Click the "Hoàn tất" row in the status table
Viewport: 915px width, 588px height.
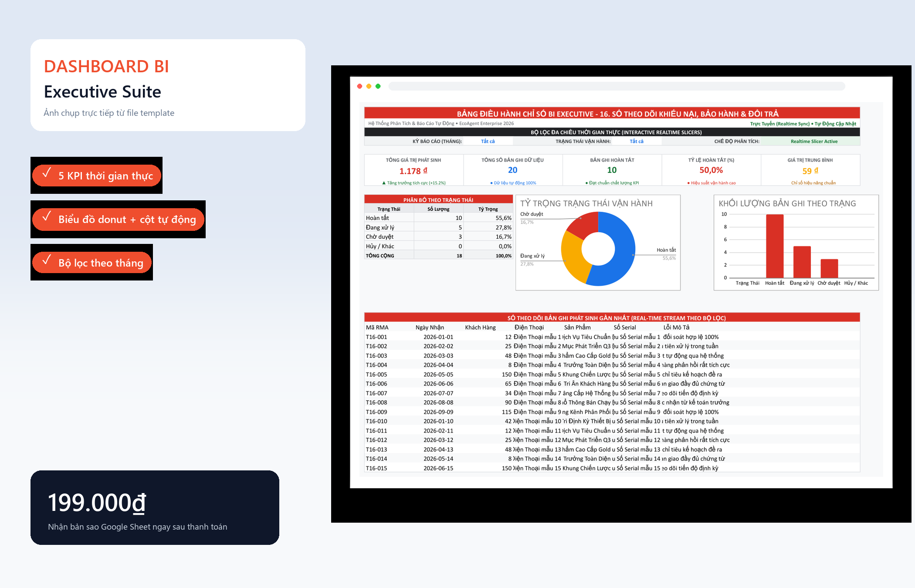(438, 218)
